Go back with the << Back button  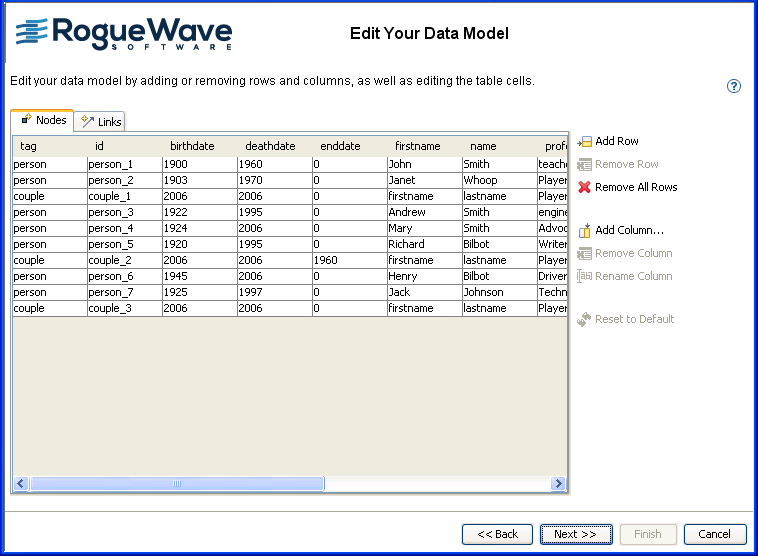[497, 534]
